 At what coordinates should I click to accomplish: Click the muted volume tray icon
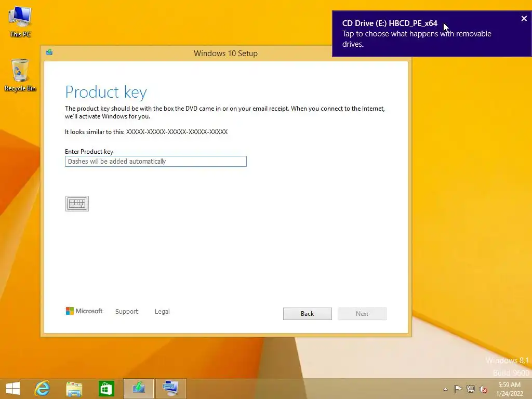pos(483,389)
